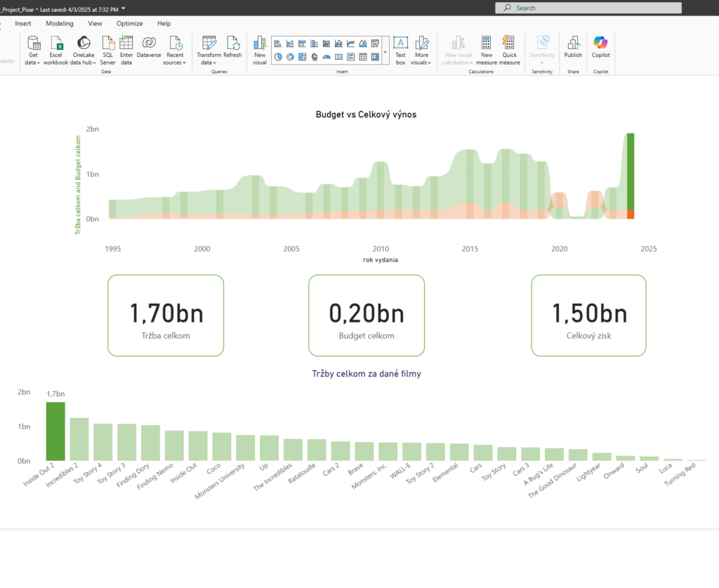Screen dimensions: 719x588
Task: Click the Inside Out 2 bar
Action: coord(55,431)
